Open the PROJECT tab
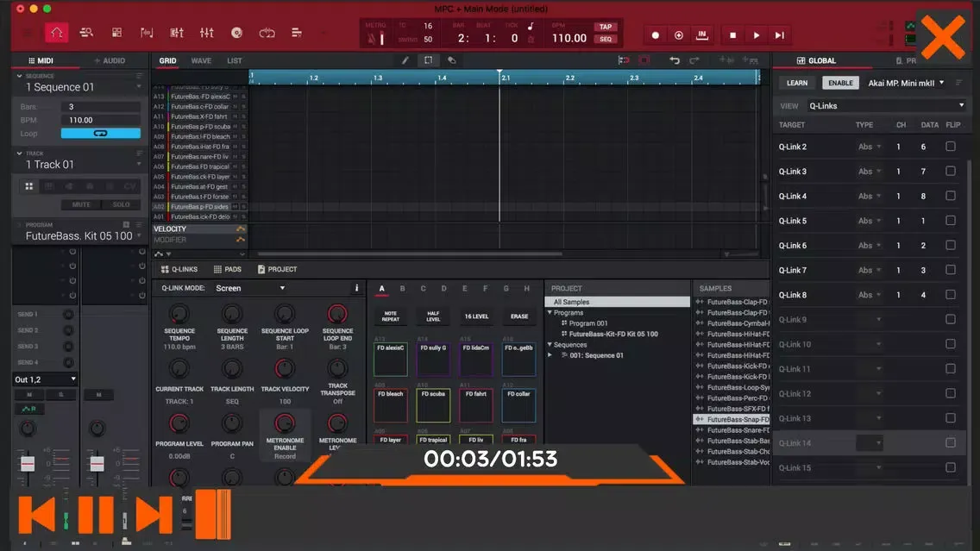 pyautogui.click(x=277, y=269)
